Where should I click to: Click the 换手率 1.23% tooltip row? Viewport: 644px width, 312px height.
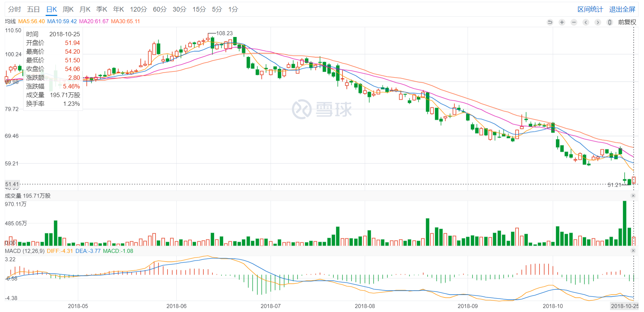pyautogui.click(x=53, y=104)
